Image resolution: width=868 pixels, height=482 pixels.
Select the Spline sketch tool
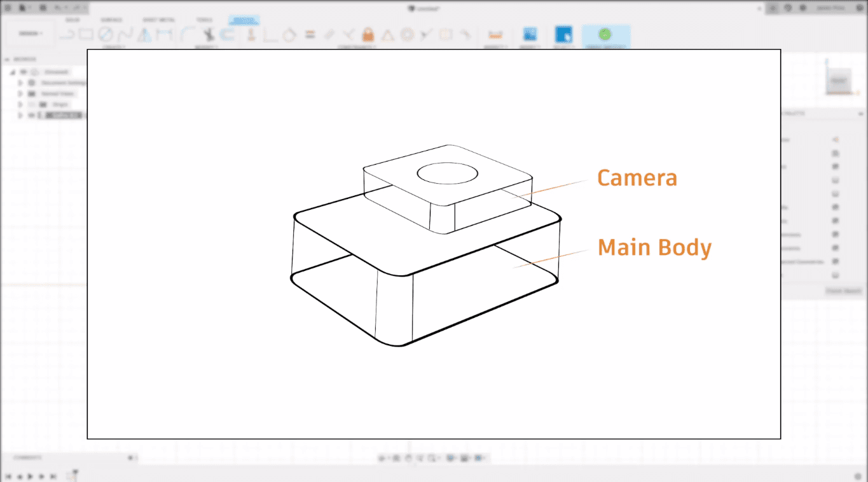pos(125,34)
